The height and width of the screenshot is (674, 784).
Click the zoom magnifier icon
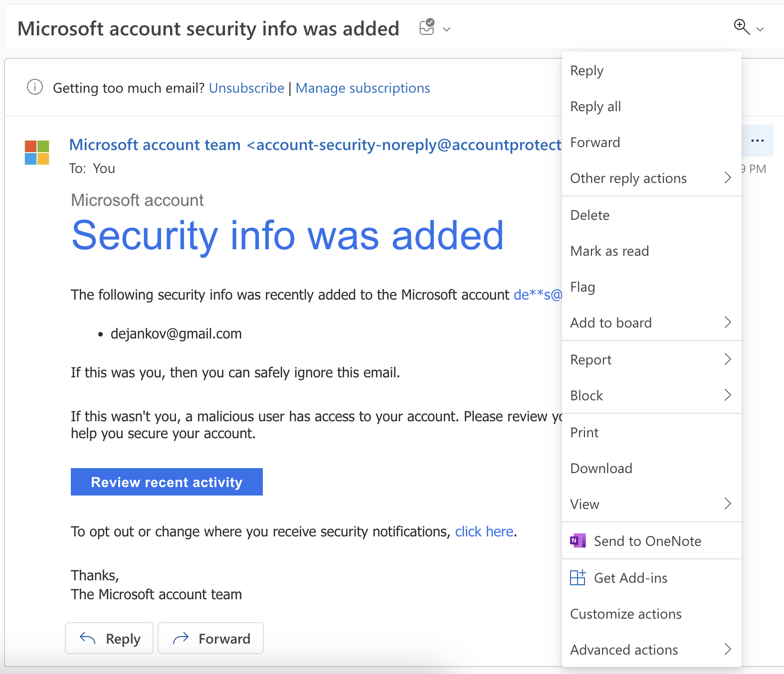[x=741, y=27]
